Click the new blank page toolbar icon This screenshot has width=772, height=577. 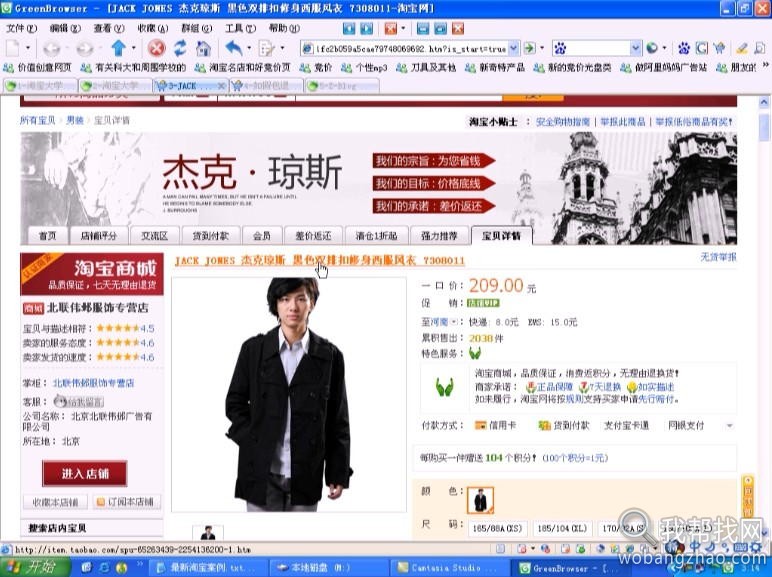(x=12, y=48)
